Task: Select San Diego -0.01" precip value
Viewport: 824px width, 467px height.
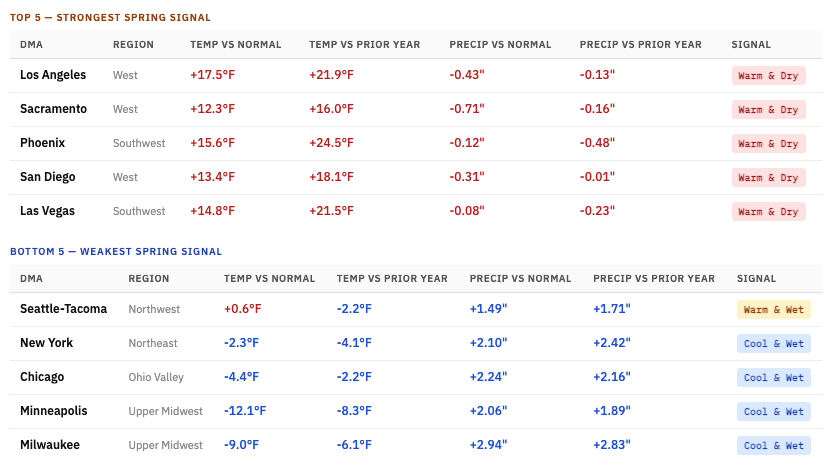Action: [x=597, y=177]
